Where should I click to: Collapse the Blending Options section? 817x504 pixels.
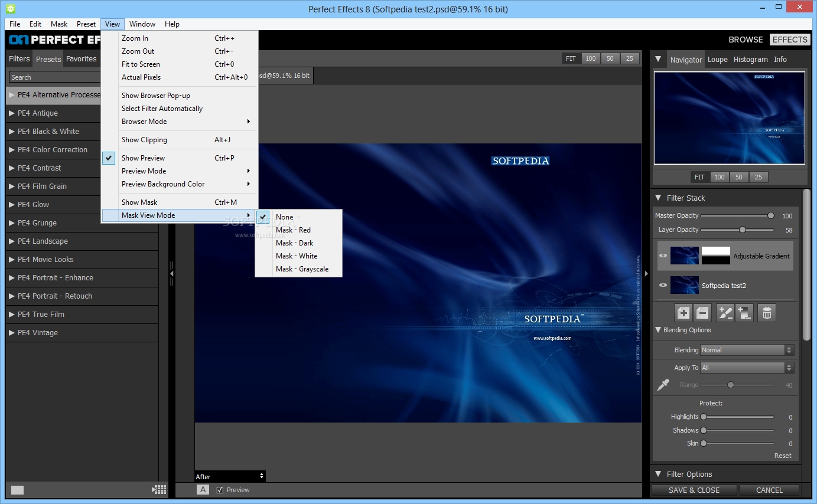(x=658, y=330)
